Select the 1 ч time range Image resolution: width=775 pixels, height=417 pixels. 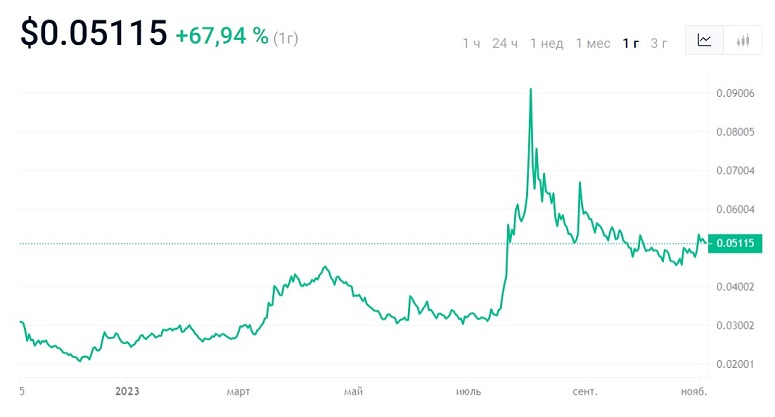pos(471,42)
